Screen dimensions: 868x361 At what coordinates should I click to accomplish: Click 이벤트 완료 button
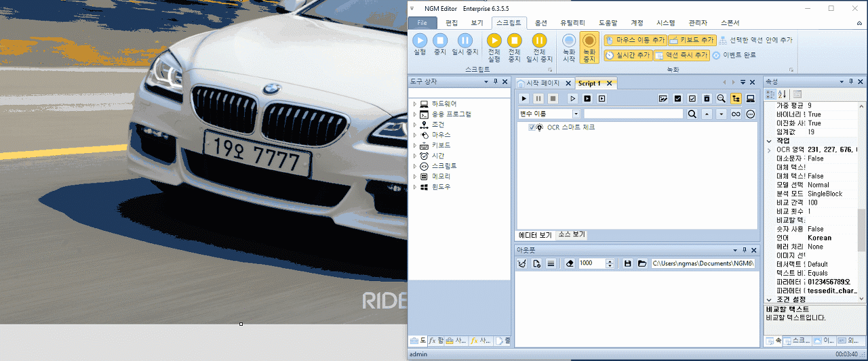(734, 55)
